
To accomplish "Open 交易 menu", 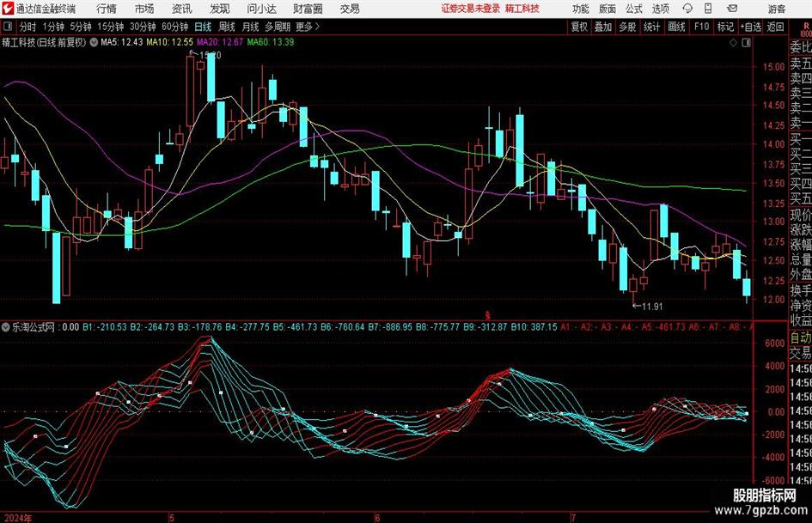I will 350,9.
